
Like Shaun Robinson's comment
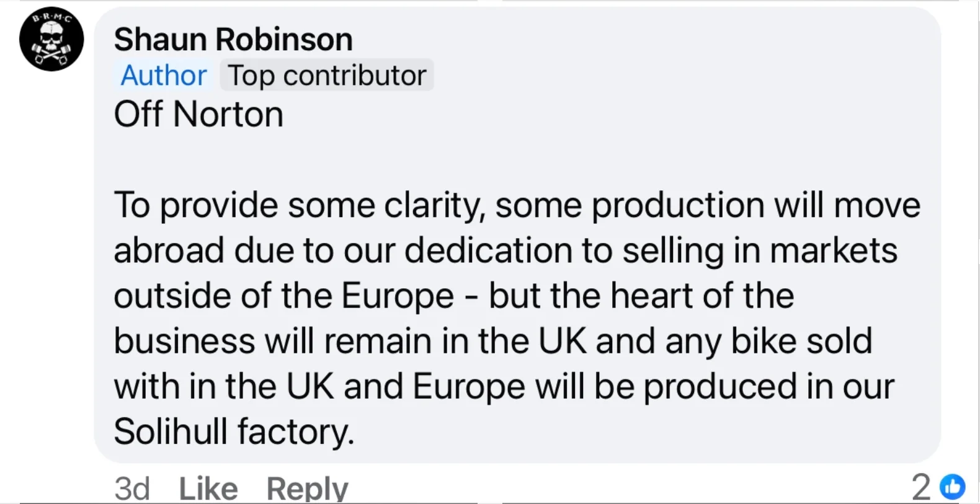pos(208,489)
